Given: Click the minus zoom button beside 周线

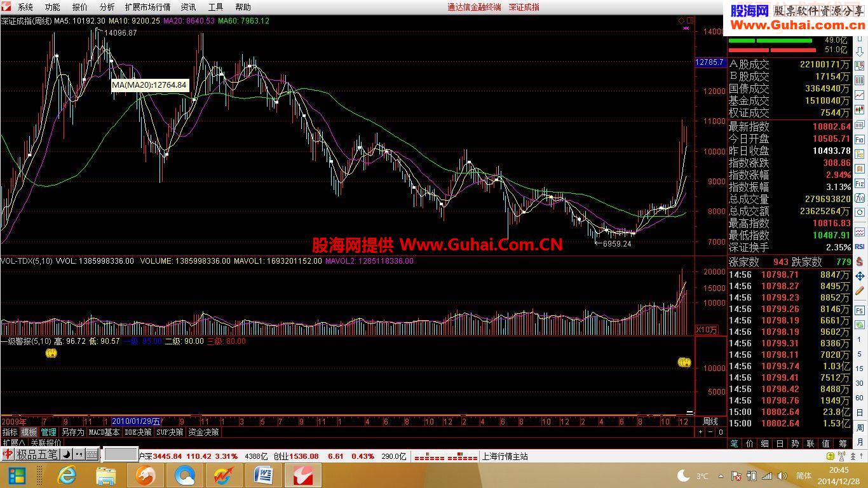Looking at the screenshot, I should click(710, 432).
